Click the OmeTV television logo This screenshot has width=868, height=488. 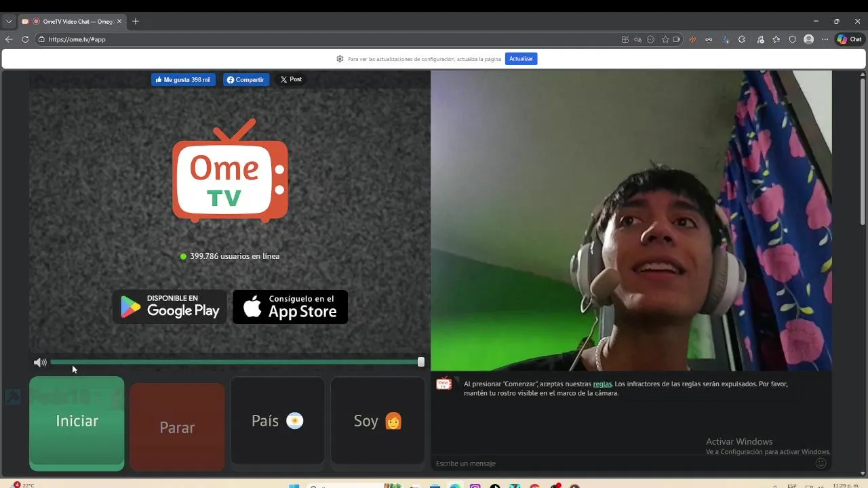230,171
